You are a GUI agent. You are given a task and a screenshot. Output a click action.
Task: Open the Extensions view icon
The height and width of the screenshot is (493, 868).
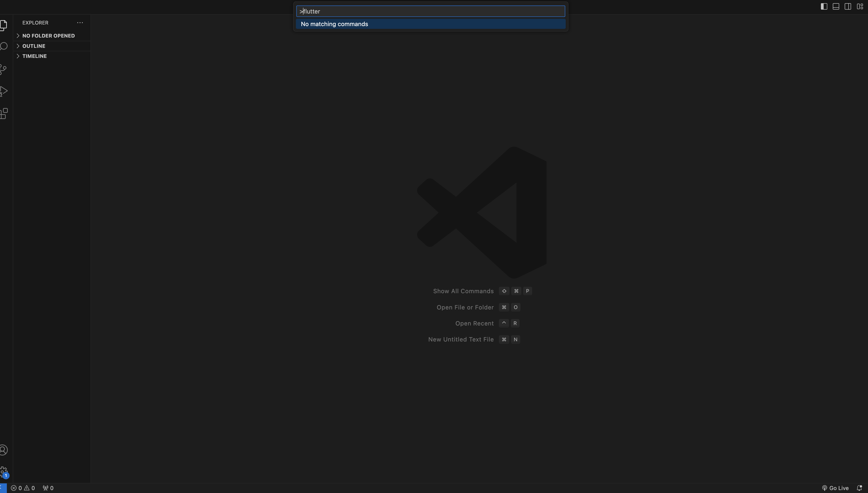click(x=3, y=114)
